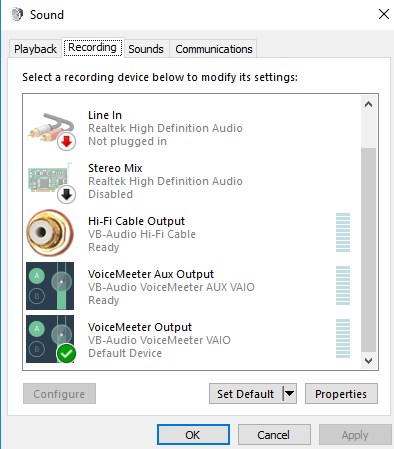394x449 pixels.
Task: Click the 'Default Device' status text
Action: (x=125, y=353)
